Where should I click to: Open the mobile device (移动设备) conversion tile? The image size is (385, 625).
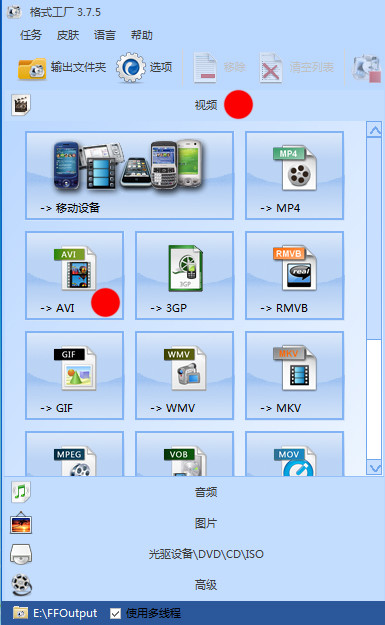(129, 175)
